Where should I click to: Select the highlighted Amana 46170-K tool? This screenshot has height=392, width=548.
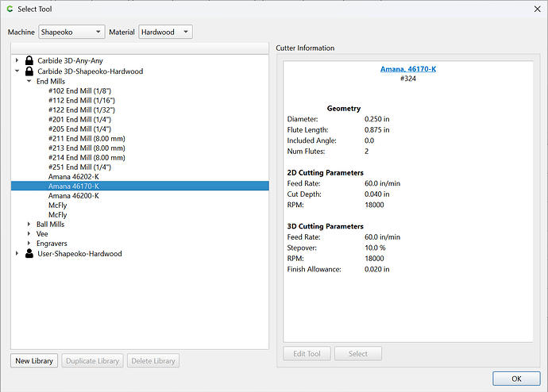[140, 186]
